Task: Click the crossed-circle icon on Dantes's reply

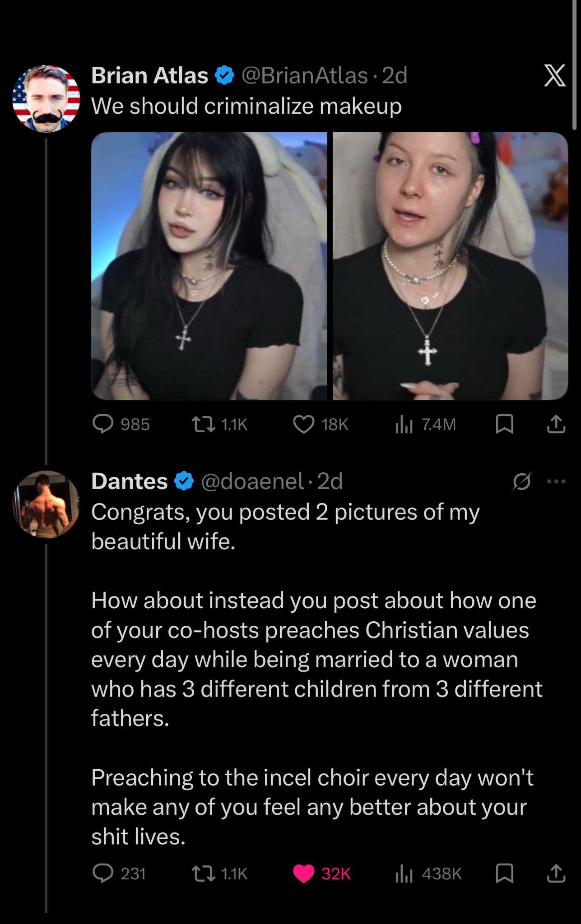Action: [x=522, y=481]
